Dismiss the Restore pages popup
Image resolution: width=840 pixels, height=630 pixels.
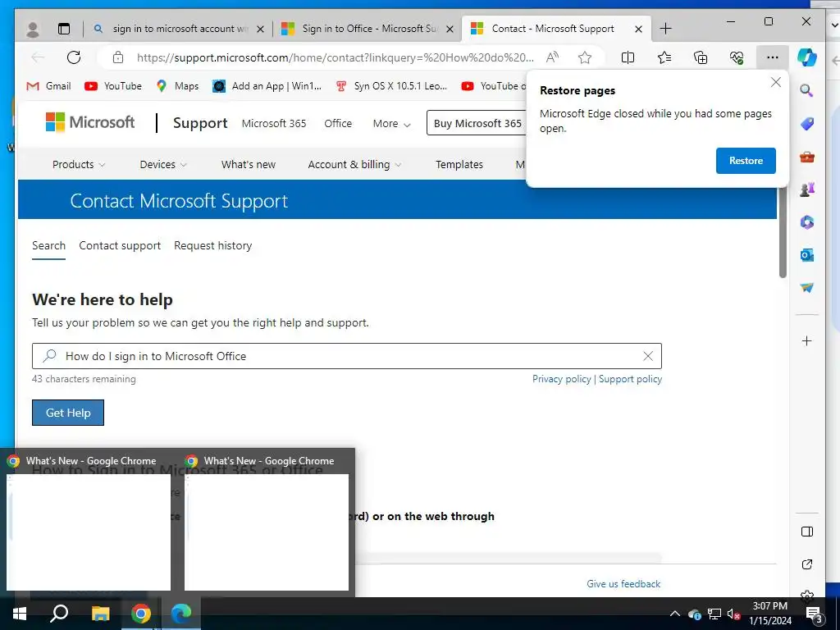coord(776,83)
